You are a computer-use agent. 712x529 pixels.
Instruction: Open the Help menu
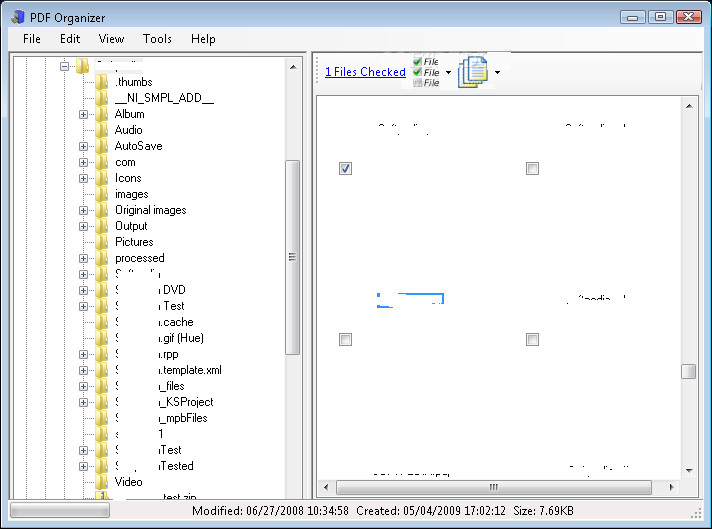tap(203, 39)
